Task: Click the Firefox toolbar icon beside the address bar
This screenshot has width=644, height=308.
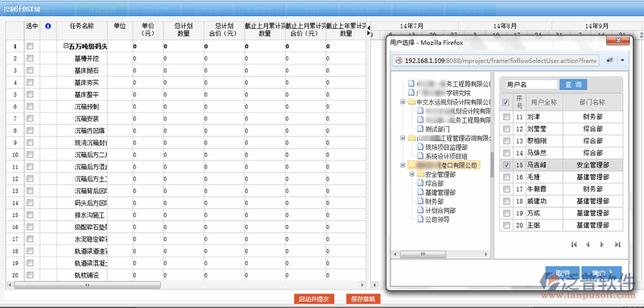Action: coord(610,60)
